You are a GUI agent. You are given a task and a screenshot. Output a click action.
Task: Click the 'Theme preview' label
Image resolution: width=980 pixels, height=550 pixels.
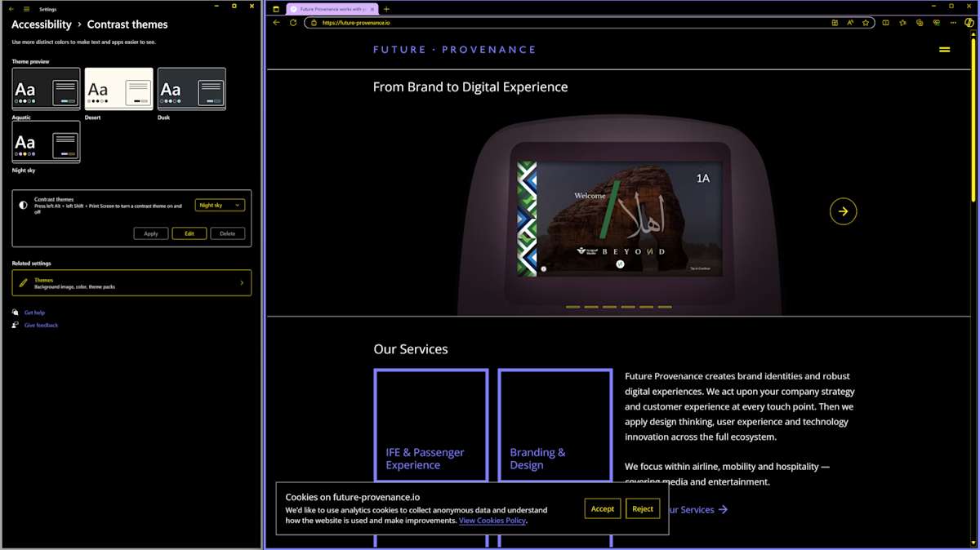[29, 62]
